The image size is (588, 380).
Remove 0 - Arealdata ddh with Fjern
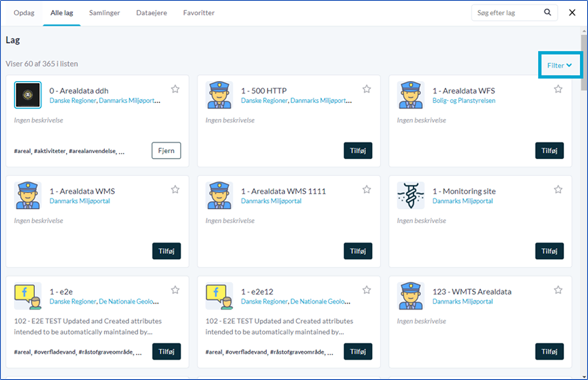166,150
